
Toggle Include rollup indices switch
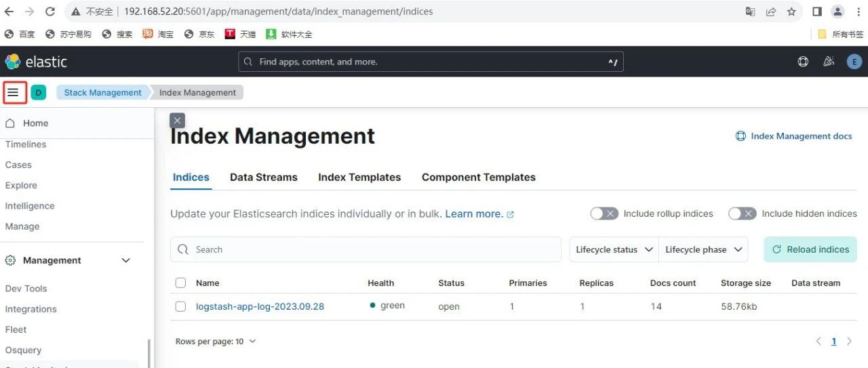[x=604, y=213]
